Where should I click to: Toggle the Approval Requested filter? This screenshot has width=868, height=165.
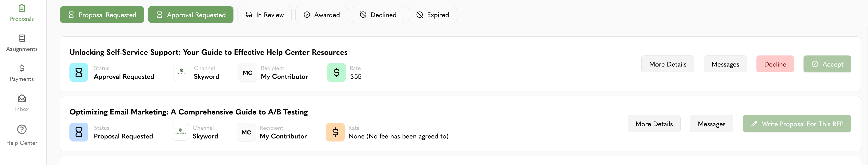click(191, 15)
